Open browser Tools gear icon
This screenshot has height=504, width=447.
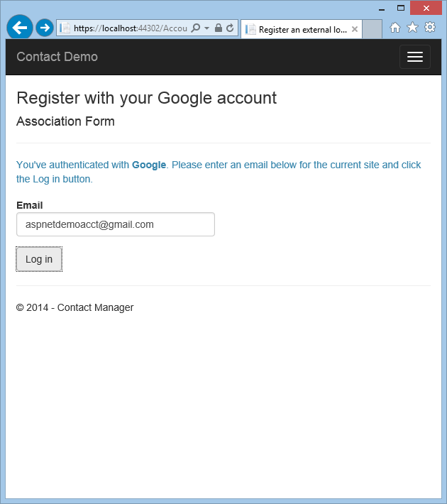coord(429,28)
